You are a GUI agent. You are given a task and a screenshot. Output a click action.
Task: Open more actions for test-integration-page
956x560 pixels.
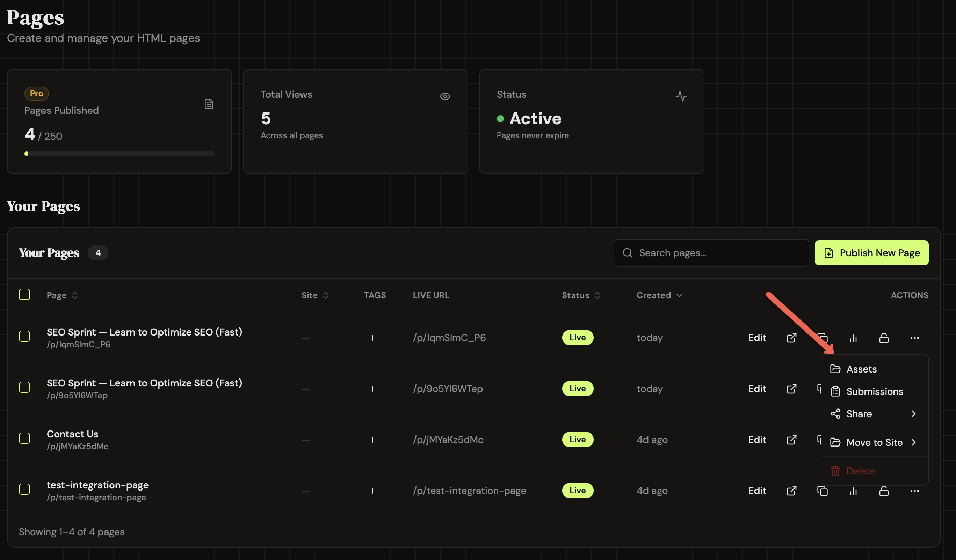coord(915,491)
